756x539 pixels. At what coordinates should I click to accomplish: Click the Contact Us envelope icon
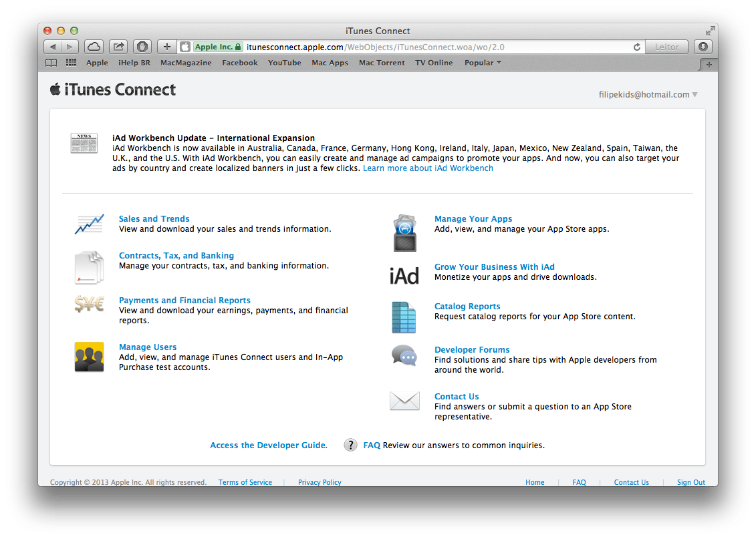coord(404,401)
